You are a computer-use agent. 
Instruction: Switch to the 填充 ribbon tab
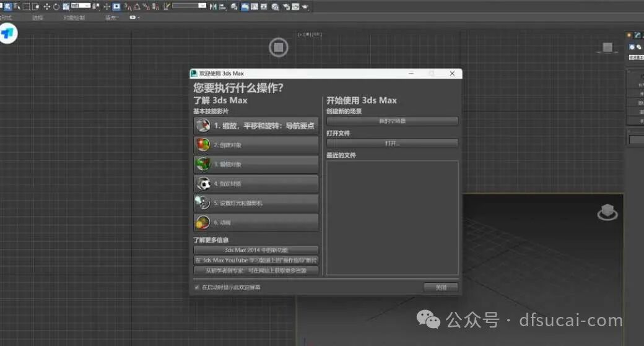tap(110, 18)
